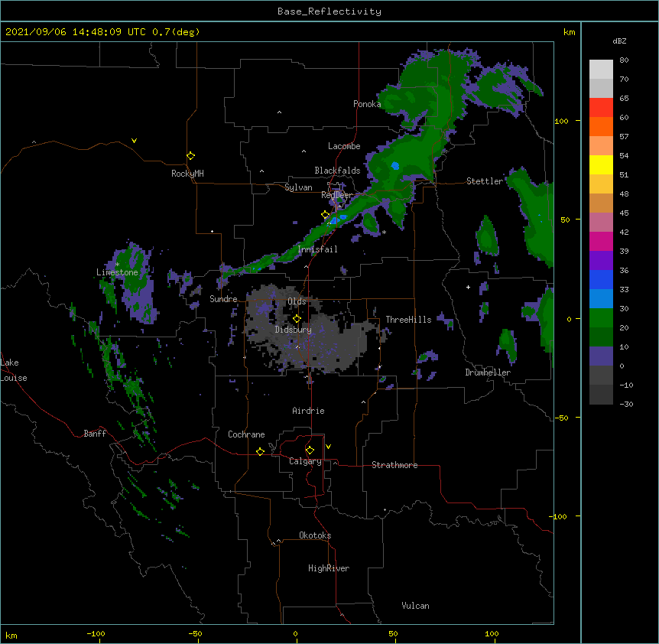The height and width of the screenshot is (644, 659).
Task: Click the dark gray -10 to -30 swatch
Action: [601, 395]
